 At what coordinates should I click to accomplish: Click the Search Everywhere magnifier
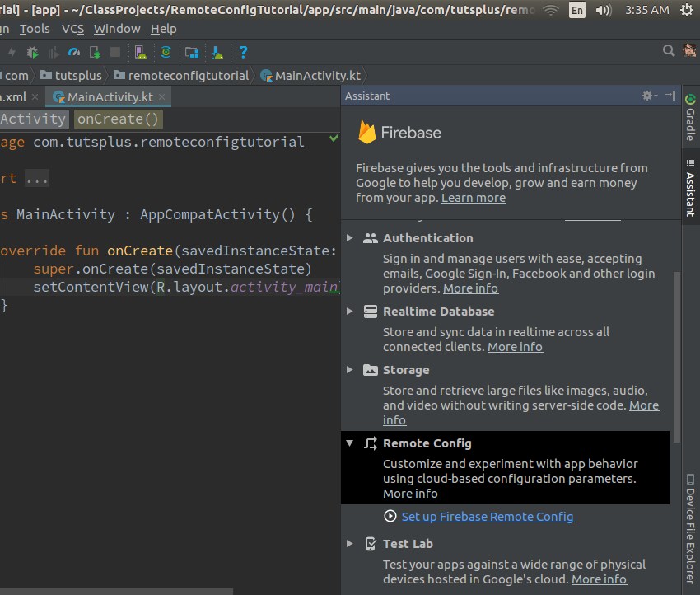click(x=669, y=50)
